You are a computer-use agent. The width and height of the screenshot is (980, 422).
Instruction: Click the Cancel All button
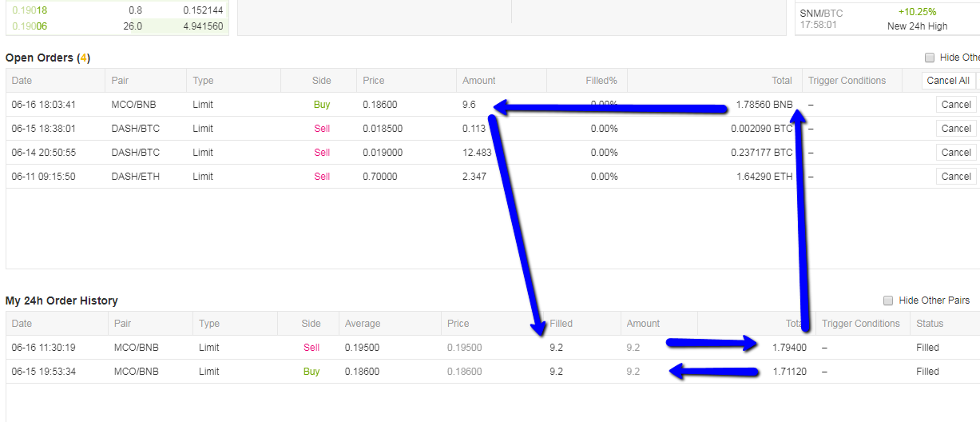pyautogui.click(x=947, y=81)
